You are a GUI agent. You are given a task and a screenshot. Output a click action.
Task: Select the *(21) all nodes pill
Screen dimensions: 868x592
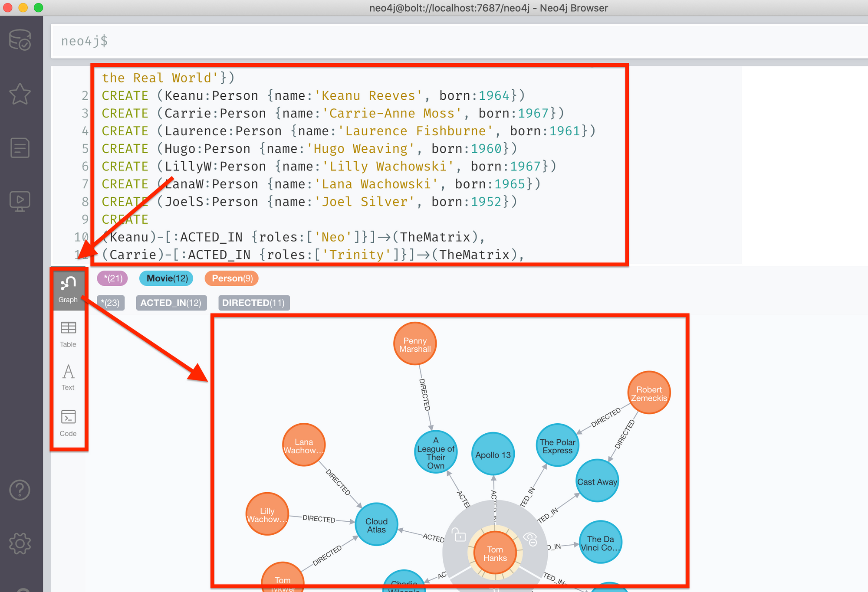click(x=112, y=278)
